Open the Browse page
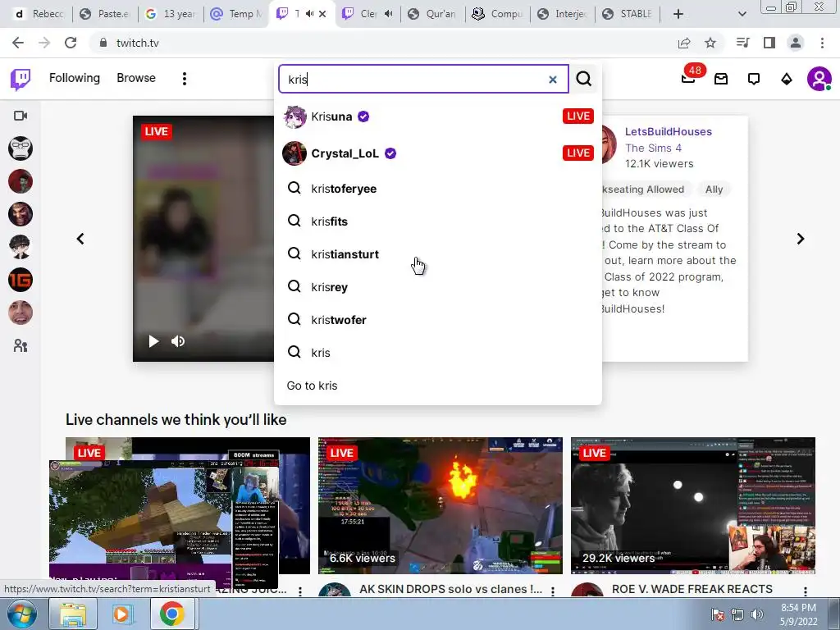840x630 pixels. (x=136, y=78)
